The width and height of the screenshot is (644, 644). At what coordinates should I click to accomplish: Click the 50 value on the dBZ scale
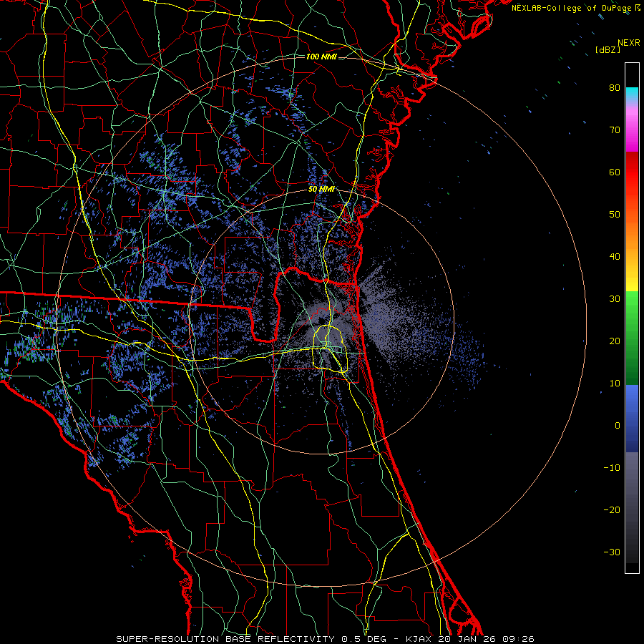click(615, 215)
